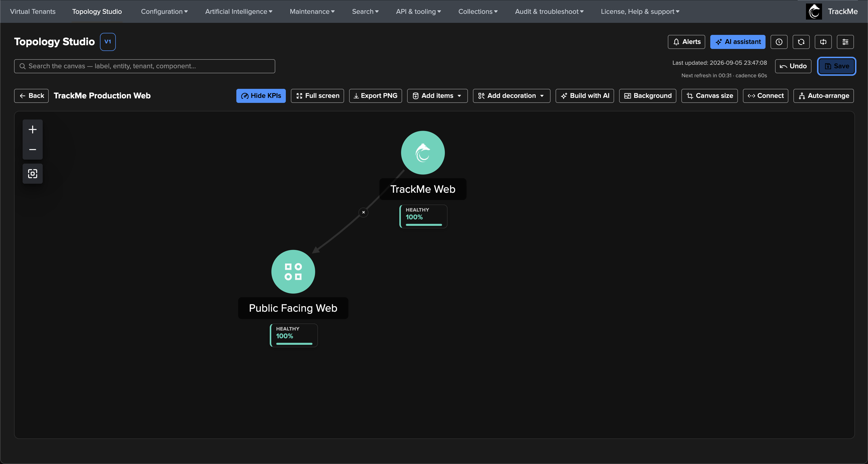Enter Full screen mode
868x464 pixels.
coord(317,96)
